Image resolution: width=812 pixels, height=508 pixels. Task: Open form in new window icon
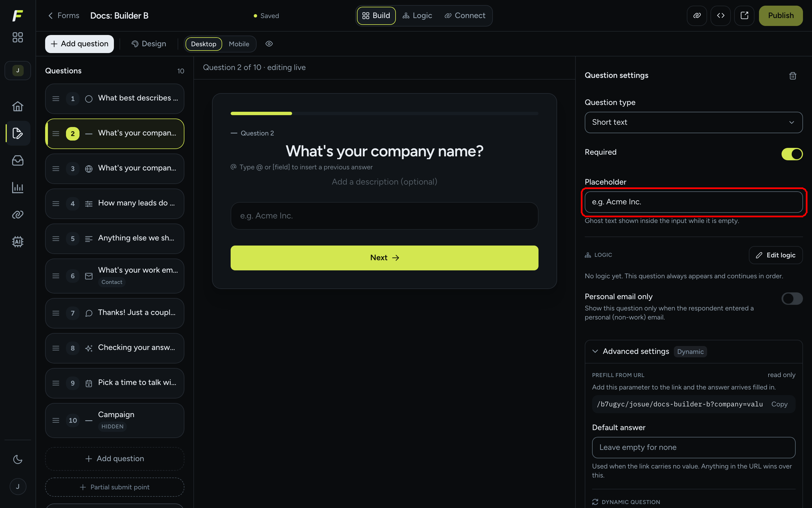click(744, 16)
